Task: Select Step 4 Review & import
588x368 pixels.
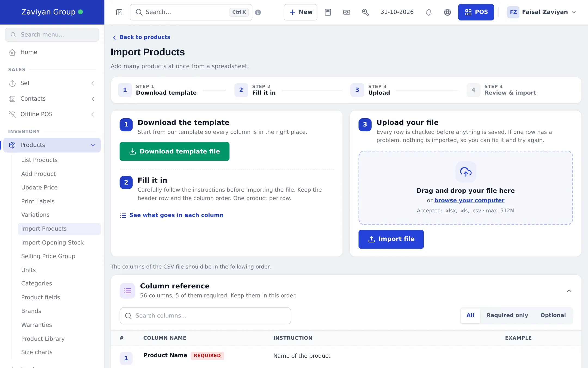Action: pos(501,90)
